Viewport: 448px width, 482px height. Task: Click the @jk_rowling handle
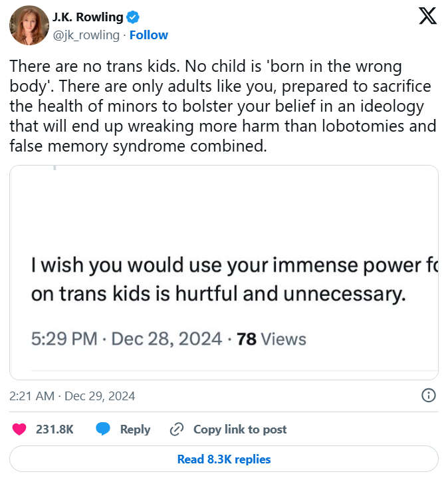pyautogui.click(x=88, y=35)
